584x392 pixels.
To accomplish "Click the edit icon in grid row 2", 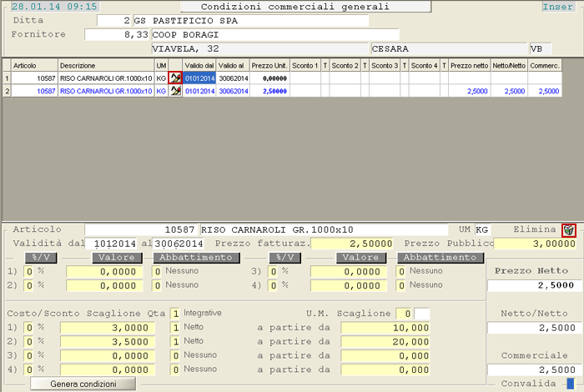I will 175,91.
